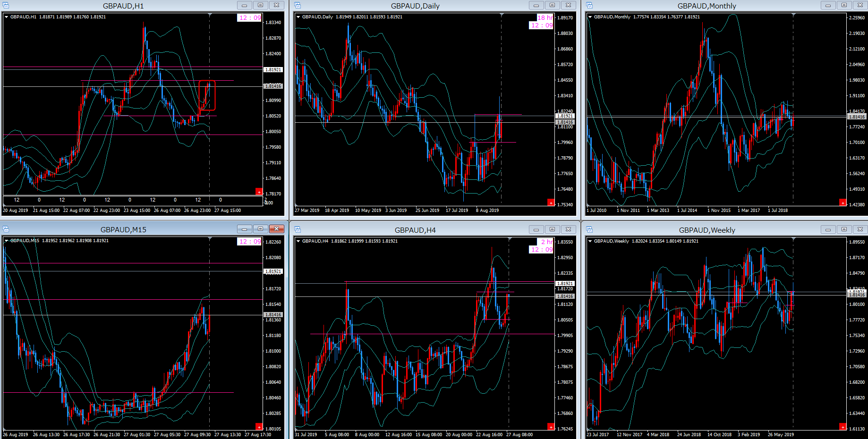The width and height of the screenshot is (868, 439).
Task: Expand the triangle beside GBPAUD,H1 price label
Action: pyautogui.click(x=7, y=17)
